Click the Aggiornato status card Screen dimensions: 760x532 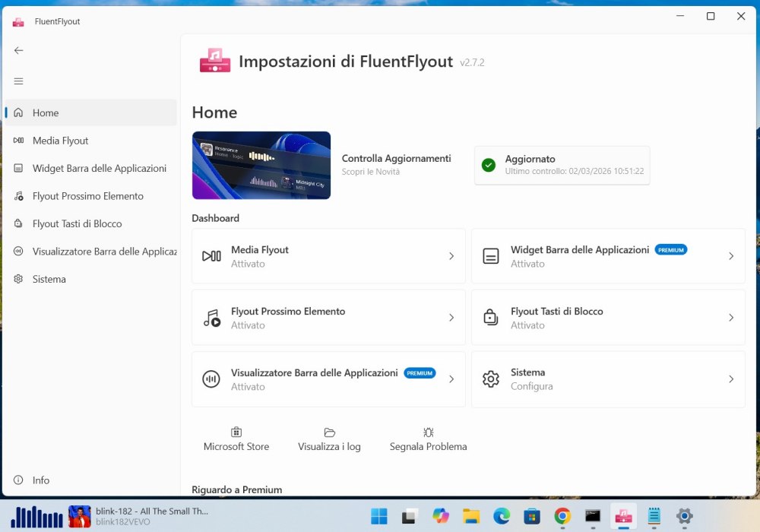(562, 165)
